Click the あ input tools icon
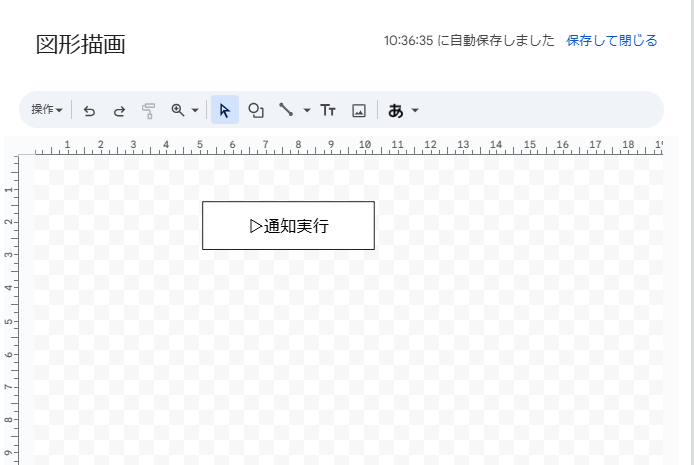Screen dimensions: 694x465 click(x=396, y=110)
